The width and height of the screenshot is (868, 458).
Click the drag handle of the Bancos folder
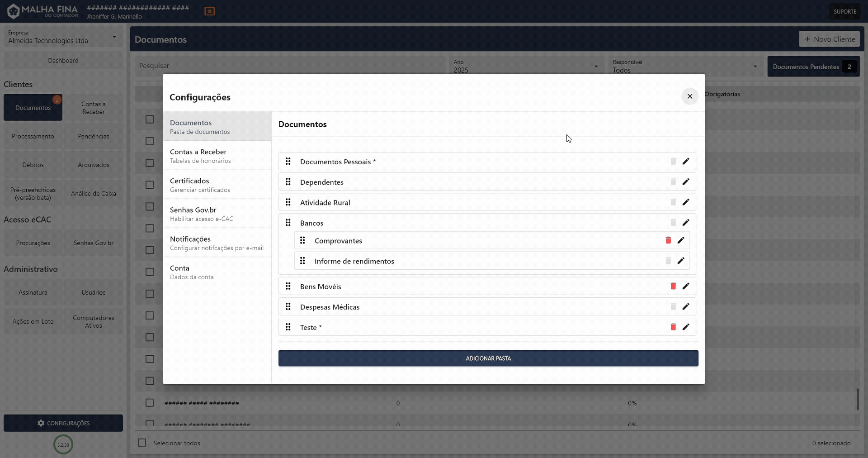coord(288,222)
